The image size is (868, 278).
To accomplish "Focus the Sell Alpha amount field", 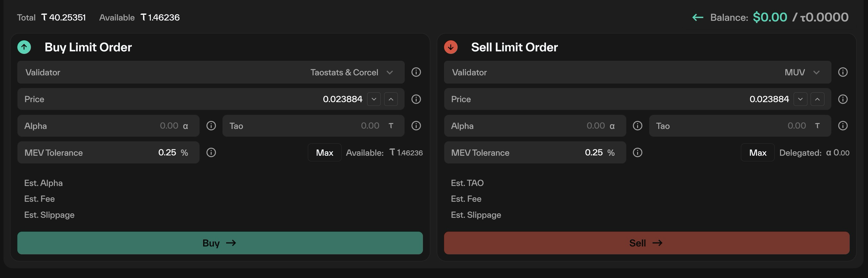I will (x=535, y=125).
